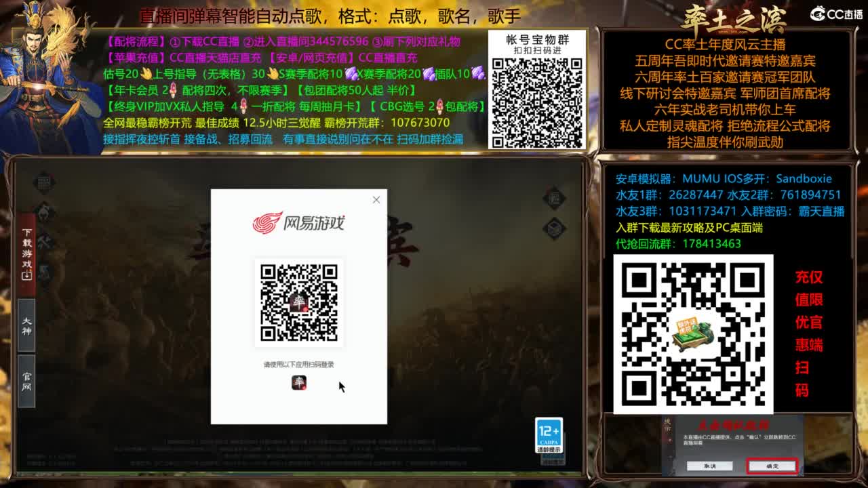Open the 官网 side tab
The width and height of the screenshot is (868, 488).
tap(26, 381)
